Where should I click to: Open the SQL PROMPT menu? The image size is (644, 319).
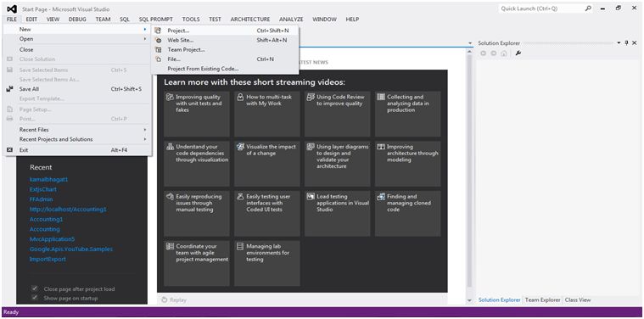coord(155,20)
